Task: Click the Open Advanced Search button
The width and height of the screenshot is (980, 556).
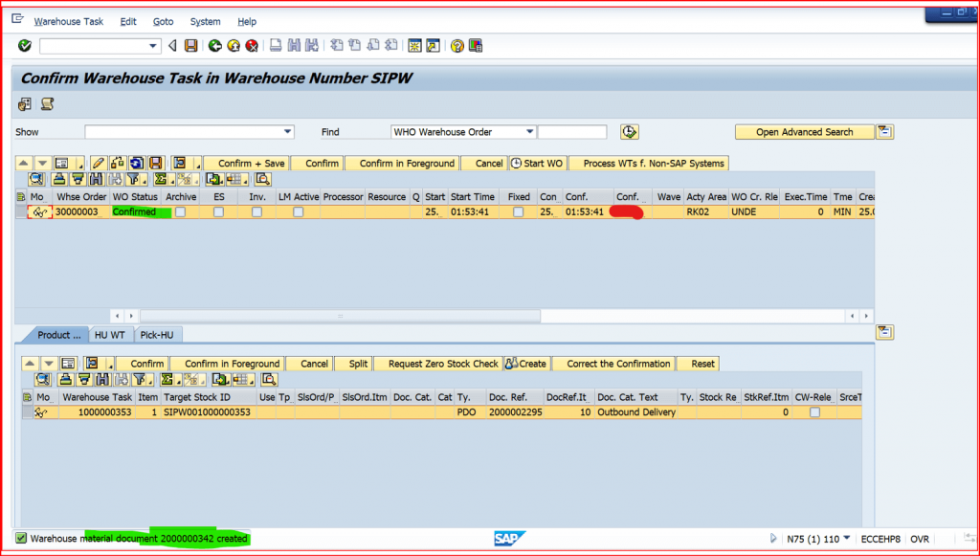Action: (804, 132)
